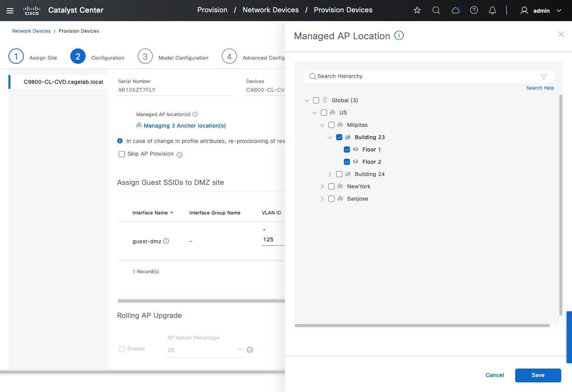Open the global search magnifier icon
Viewport: 572px width, 392px height.
[x=436, y=10]
